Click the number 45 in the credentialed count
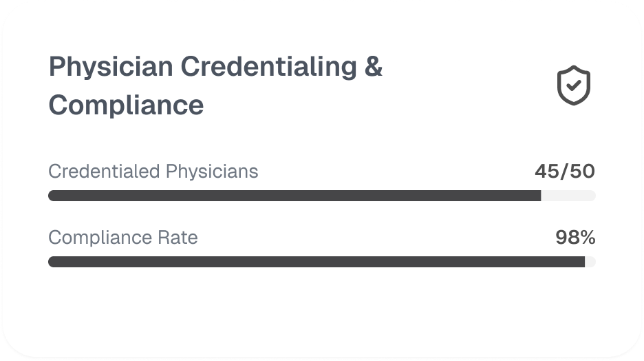Screen dimensions: 644x361 [x=548, y=172]
